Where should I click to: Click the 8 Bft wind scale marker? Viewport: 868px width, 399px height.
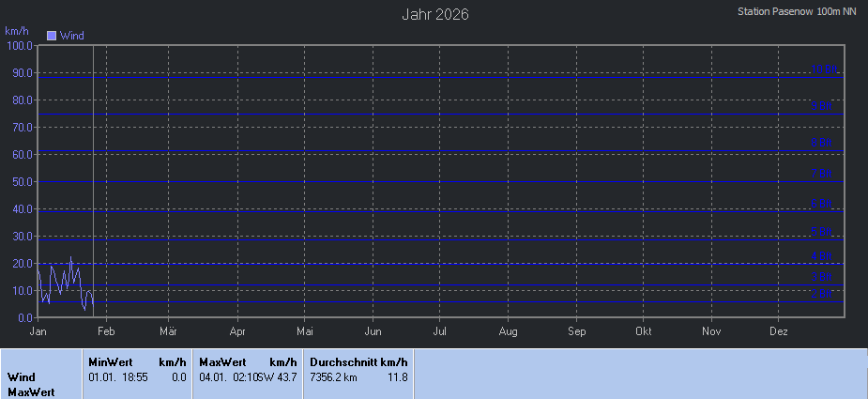click(823, 143)
